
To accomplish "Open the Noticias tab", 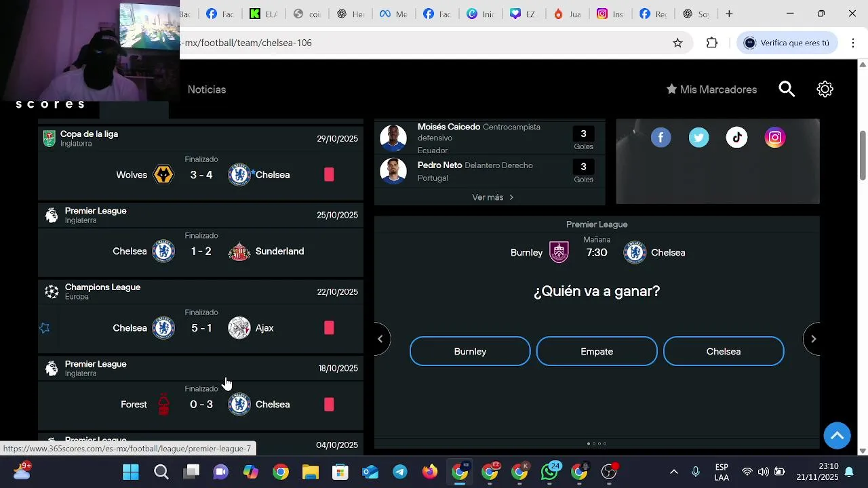I will (207, 89).
